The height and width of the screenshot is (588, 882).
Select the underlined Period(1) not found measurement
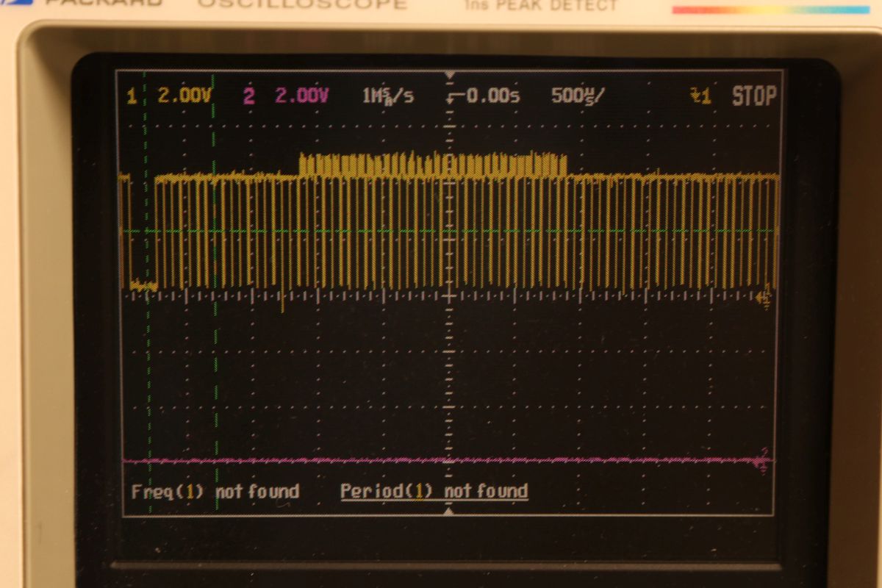pos(434,491)
